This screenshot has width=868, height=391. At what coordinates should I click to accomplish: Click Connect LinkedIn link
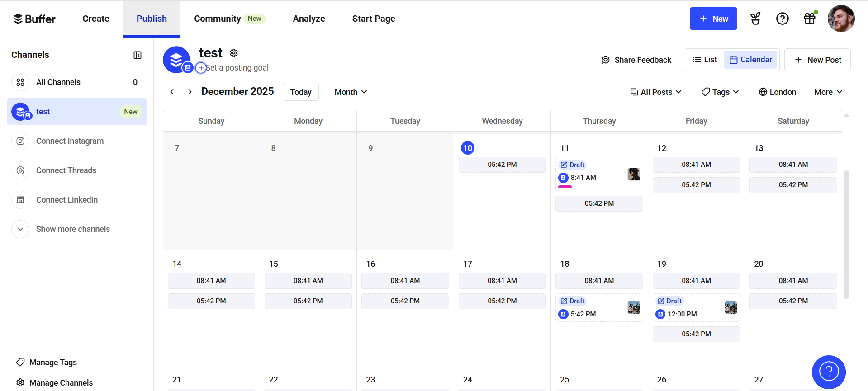pos(67,200)
